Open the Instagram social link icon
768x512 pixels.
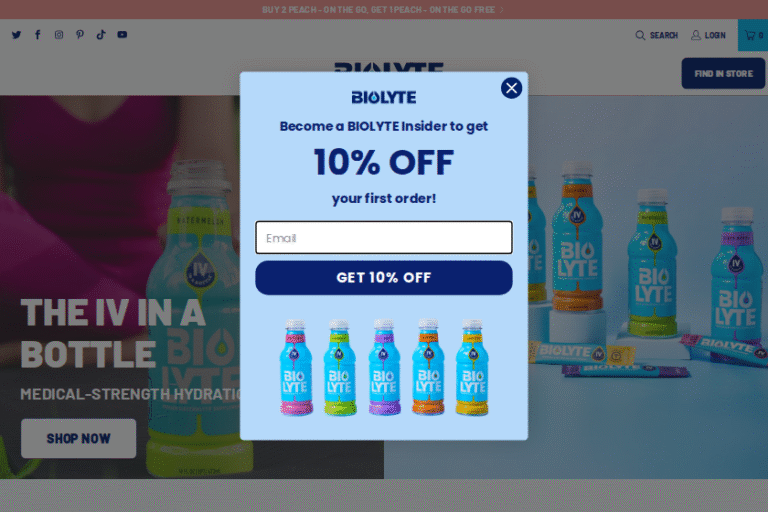point(59,34)
